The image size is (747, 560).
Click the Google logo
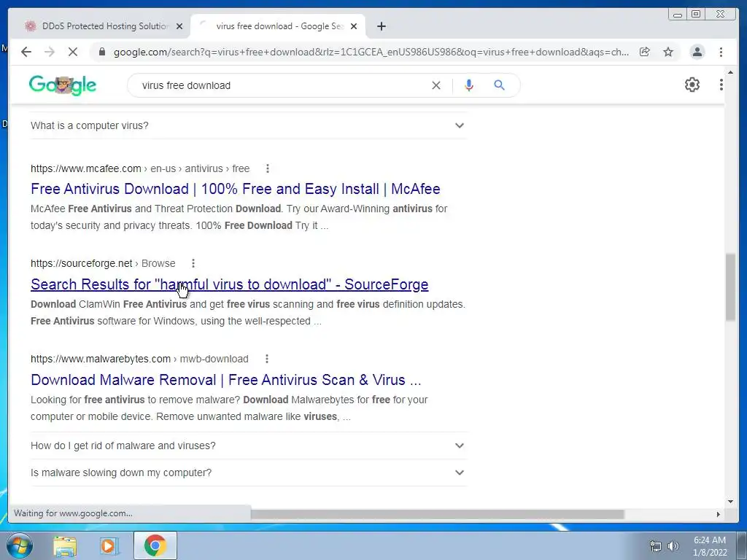(63, 85)
